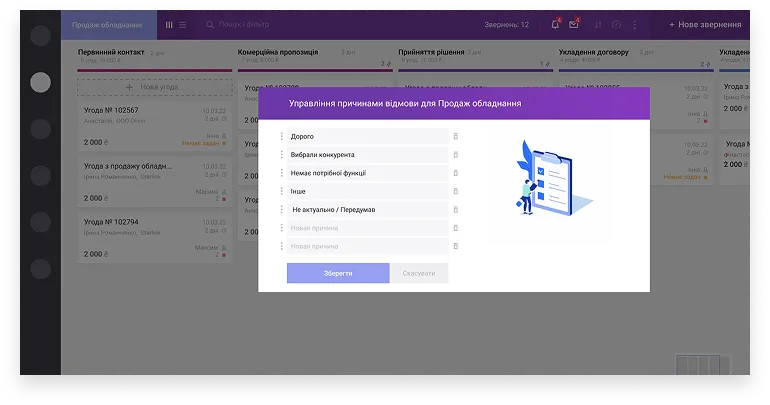Delete the "Немає потрібної функції" reason

[x=456, y=173]
